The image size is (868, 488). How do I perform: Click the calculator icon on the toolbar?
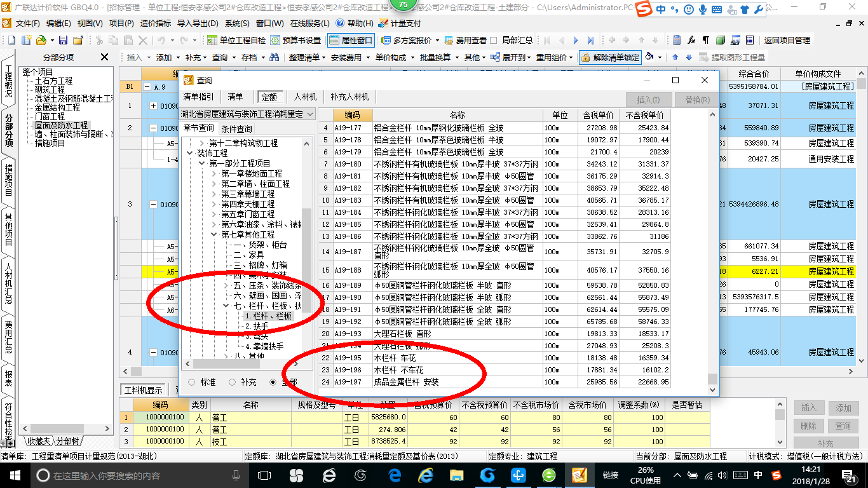675,39
